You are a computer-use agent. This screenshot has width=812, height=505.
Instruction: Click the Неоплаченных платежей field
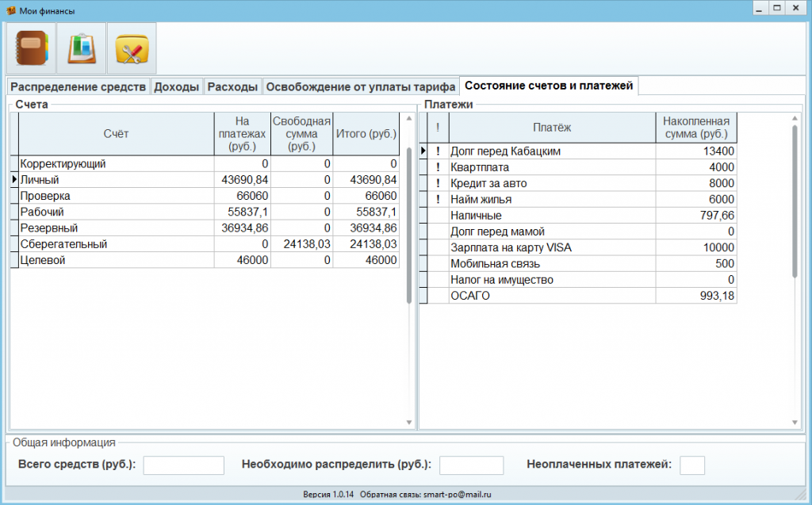(691, 465)
